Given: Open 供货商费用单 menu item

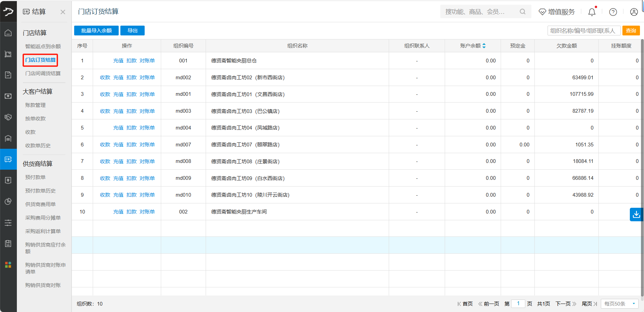Looking at the screenshot, I should pos(40,204).
